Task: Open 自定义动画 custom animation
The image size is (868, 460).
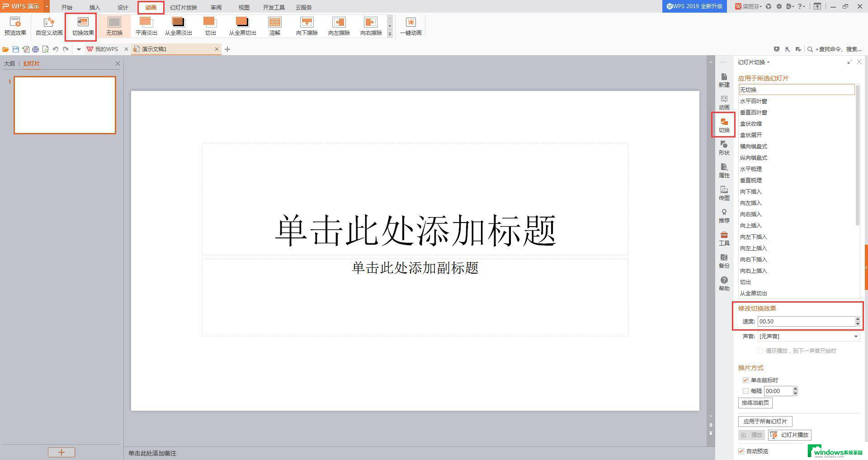Action: (x=49, y=26)
